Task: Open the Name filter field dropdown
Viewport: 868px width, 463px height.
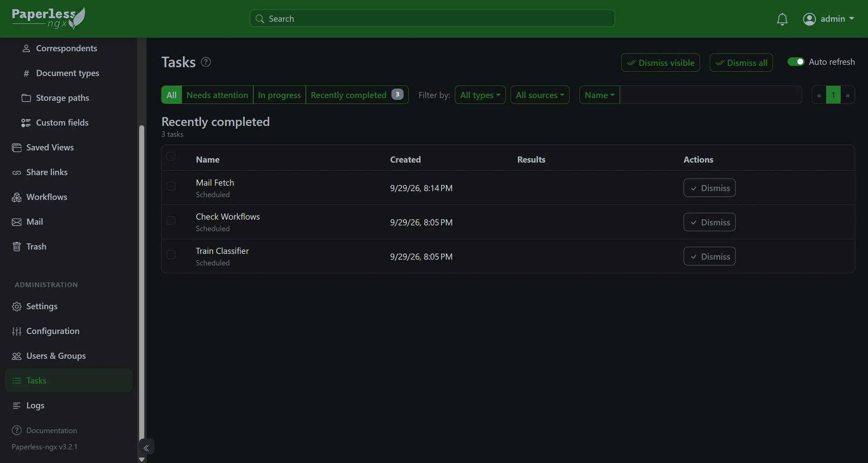Action: 599,95
